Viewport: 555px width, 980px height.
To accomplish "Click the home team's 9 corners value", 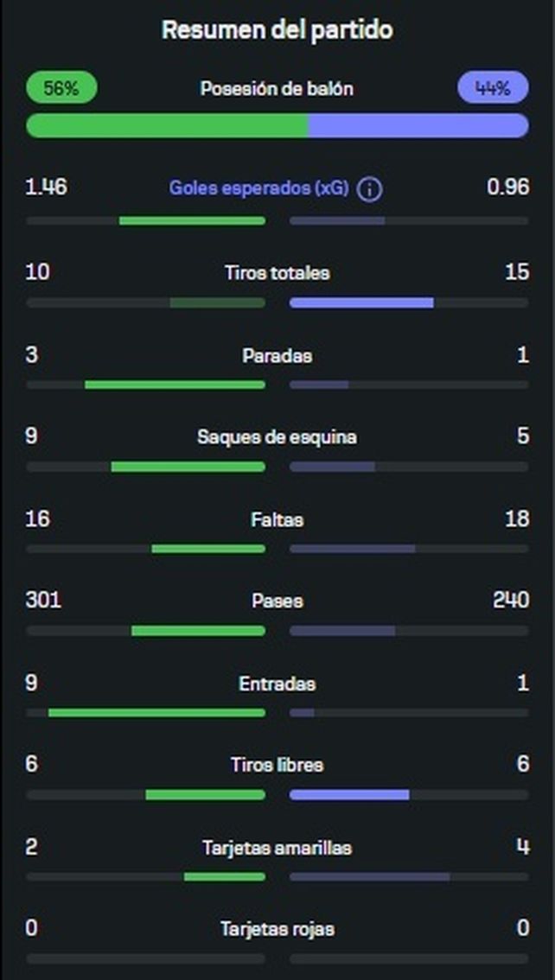I will (x=33, y=436).
